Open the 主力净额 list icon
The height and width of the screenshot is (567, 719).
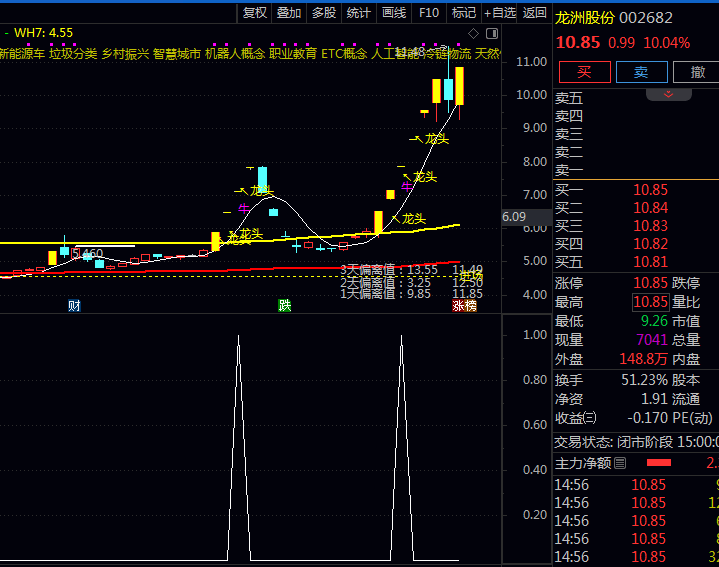tap(620, 463)
